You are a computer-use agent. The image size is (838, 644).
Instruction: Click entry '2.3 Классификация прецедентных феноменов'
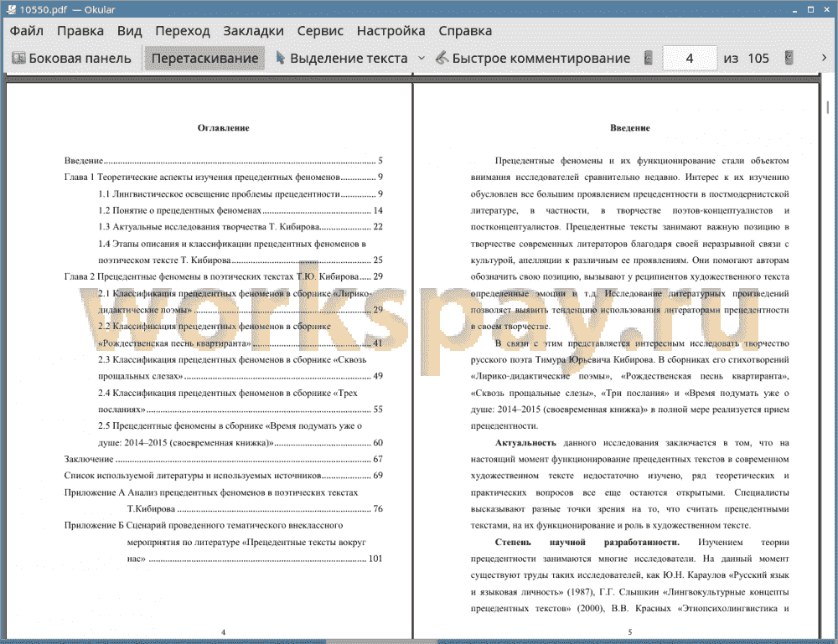click(x=241, y=368)
